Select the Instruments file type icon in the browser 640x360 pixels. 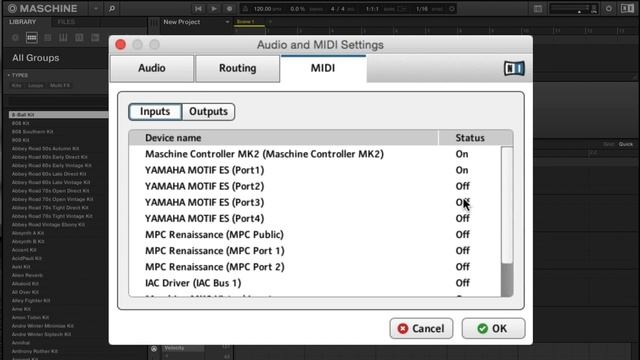(63, 38)
